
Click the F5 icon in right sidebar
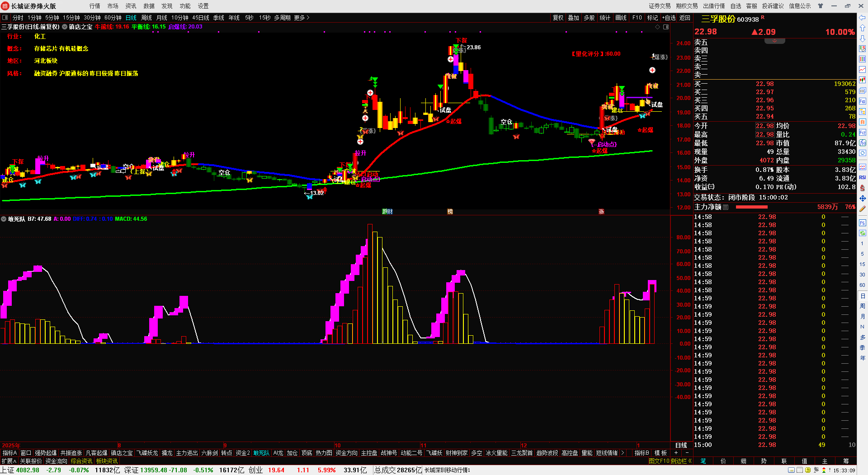coord(863,223)
